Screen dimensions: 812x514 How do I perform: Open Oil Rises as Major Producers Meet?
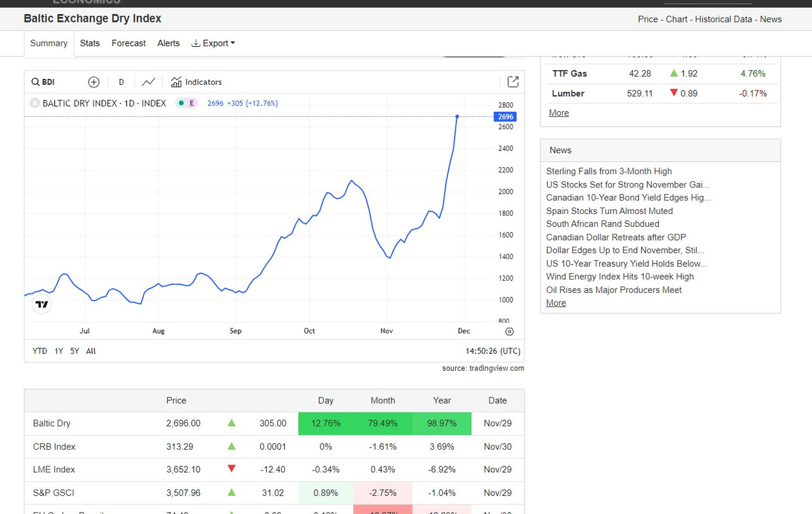[x=614, y=290]
